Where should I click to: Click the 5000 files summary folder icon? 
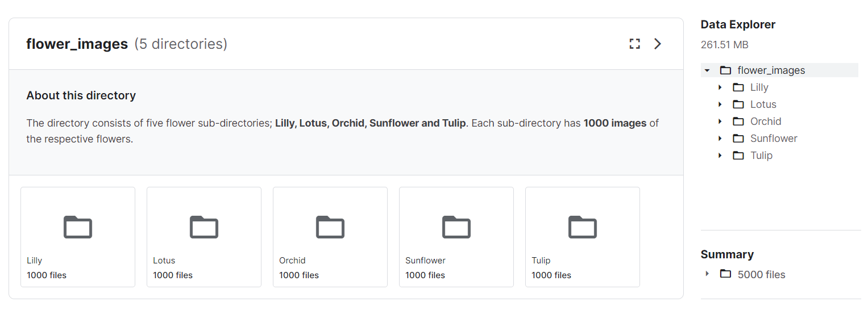[x=725, y=274]
